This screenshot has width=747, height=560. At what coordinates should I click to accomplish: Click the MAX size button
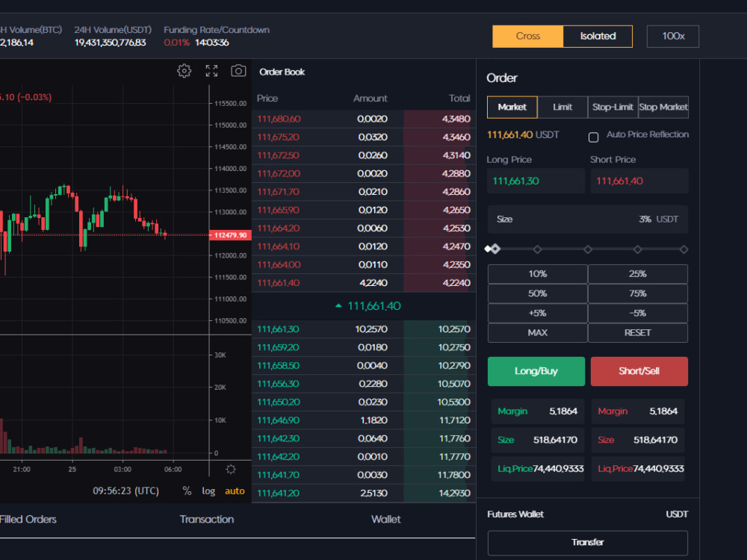537,333
